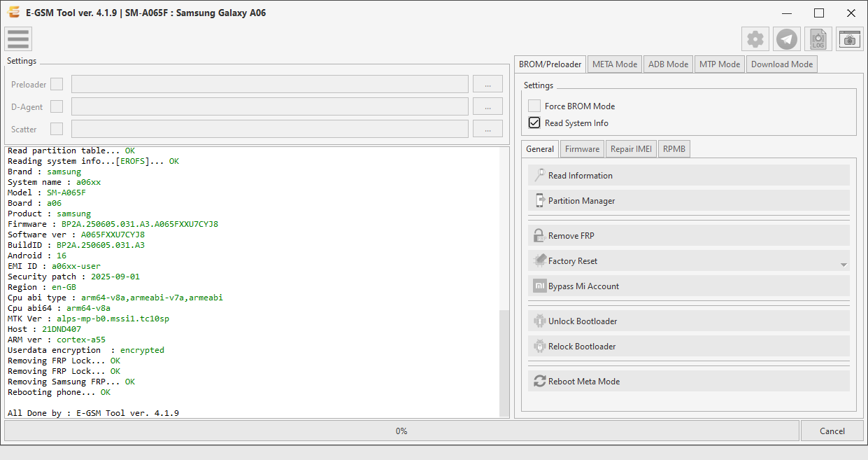Browse for Preloader file button

488,84
